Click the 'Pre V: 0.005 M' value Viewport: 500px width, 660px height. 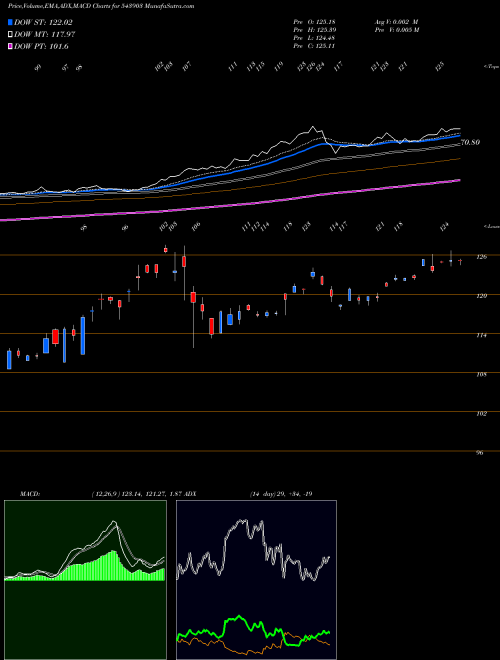click(397, 30)
